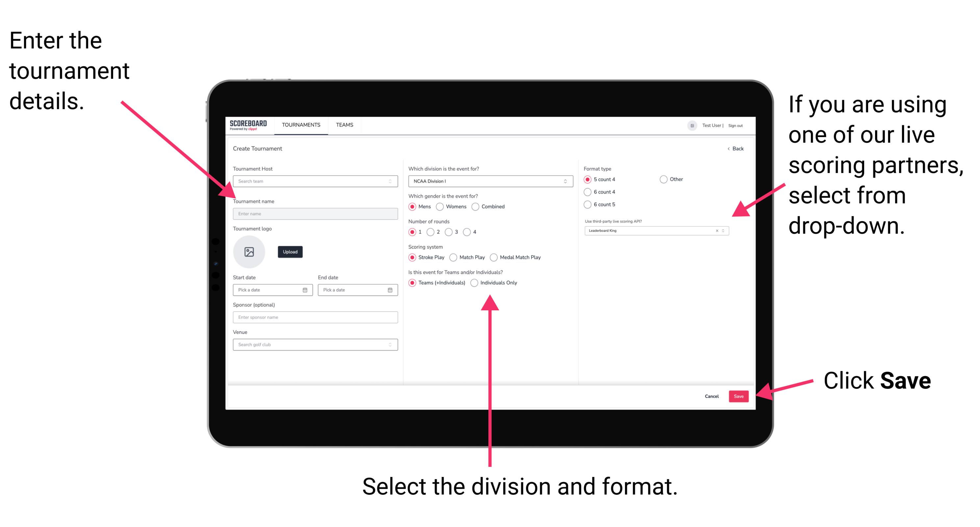Expand the venue search golf club dropdown
Screen dimensions: 980x527
[x=390, y=344]
